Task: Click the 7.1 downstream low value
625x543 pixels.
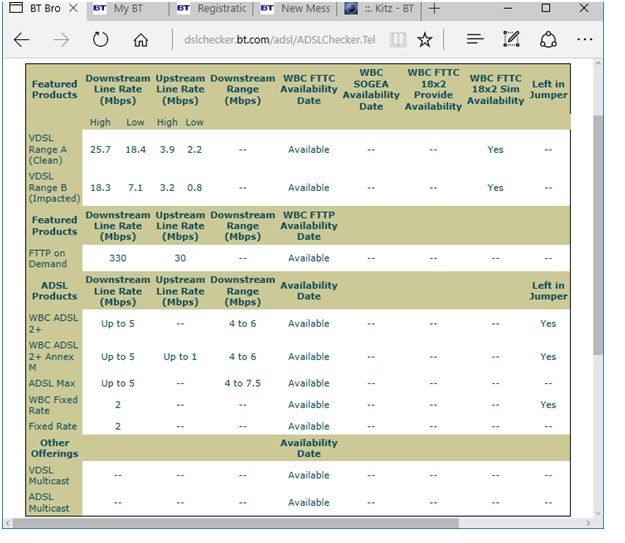Action: click(x=136, y=188)
